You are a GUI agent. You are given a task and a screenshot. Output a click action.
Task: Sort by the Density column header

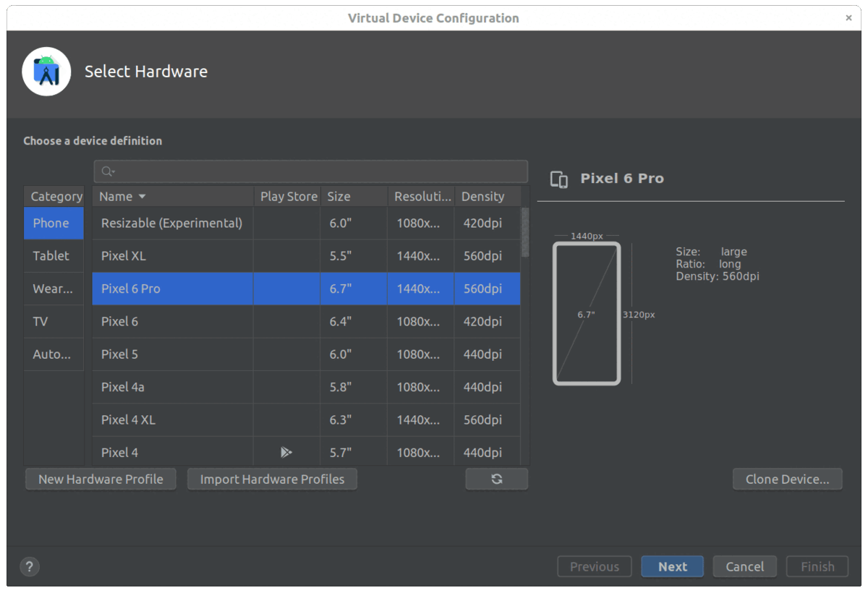click(x=488, y=196)
